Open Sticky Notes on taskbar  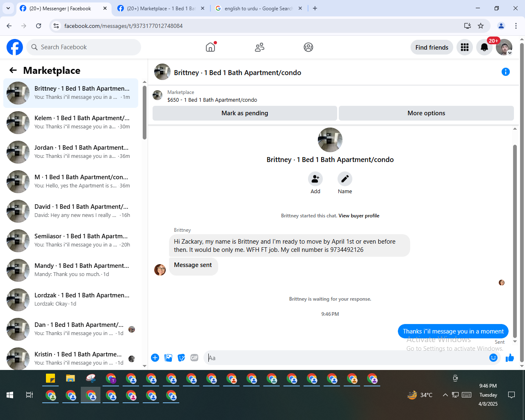pos(50,379)
